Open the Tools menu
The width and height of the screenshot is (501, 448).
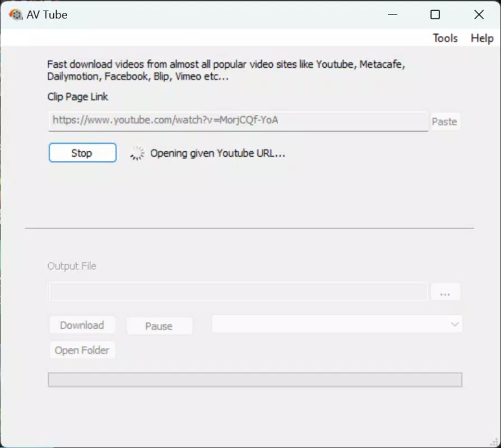445,38
